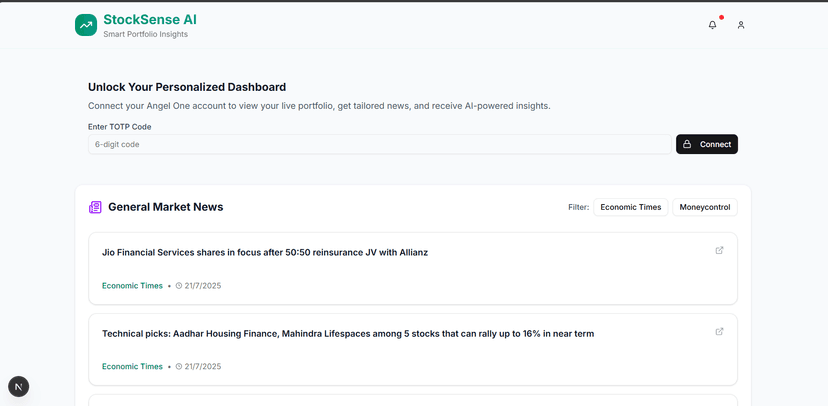Open external link icon on Jio Financial article
This screenshot has width=828, height=406.
click(x=719, y=250)
